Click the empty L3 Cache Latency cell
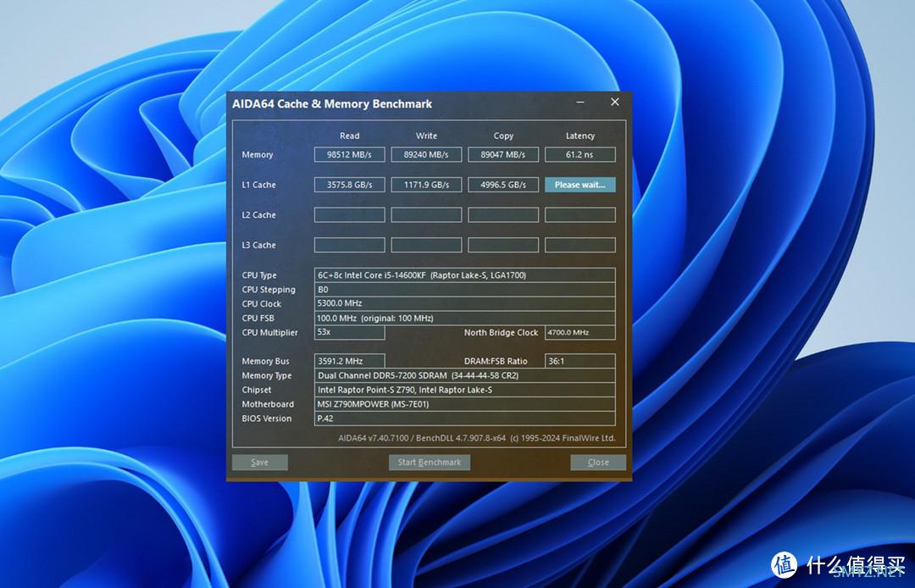This screenshot has height=588, width=915. [x=580, y=245]
